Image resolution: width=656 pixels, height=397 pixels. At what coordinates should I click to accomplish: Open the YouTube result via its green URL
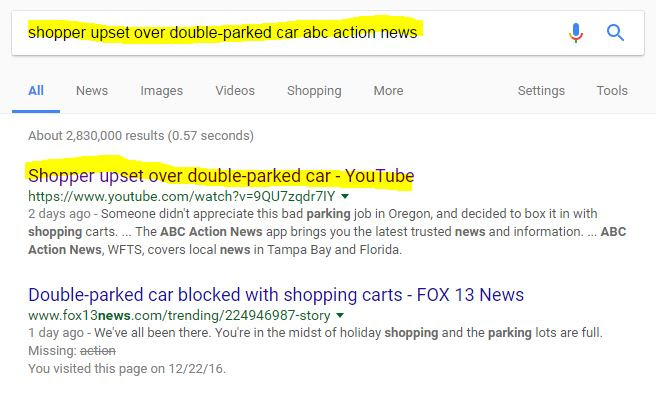coord(182,196)
